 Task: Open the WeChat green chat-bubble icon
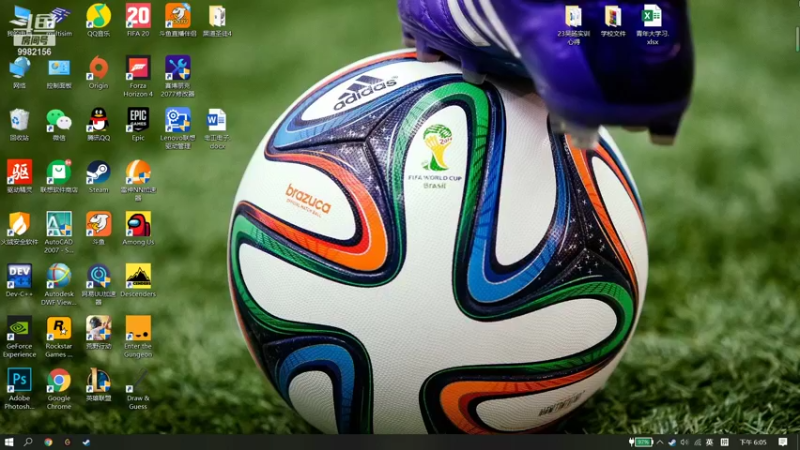(59, 124)
